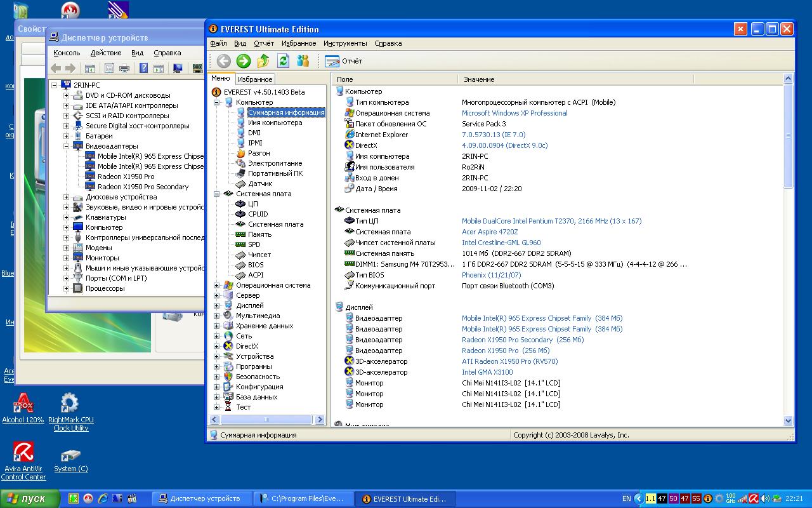Click the Refresh icon in EVEREST toolbar
This screenshot has height=508, width=812.
tap(283, 60)
